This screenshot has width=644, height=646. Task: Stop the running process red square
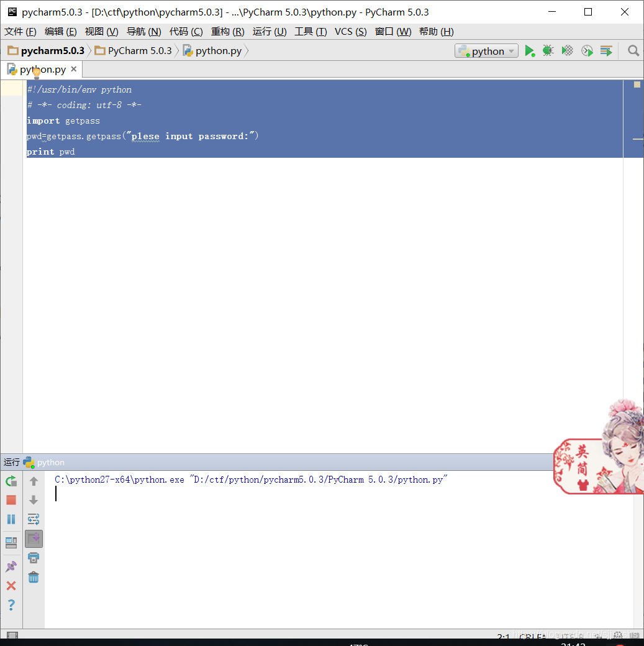point(11,500)
